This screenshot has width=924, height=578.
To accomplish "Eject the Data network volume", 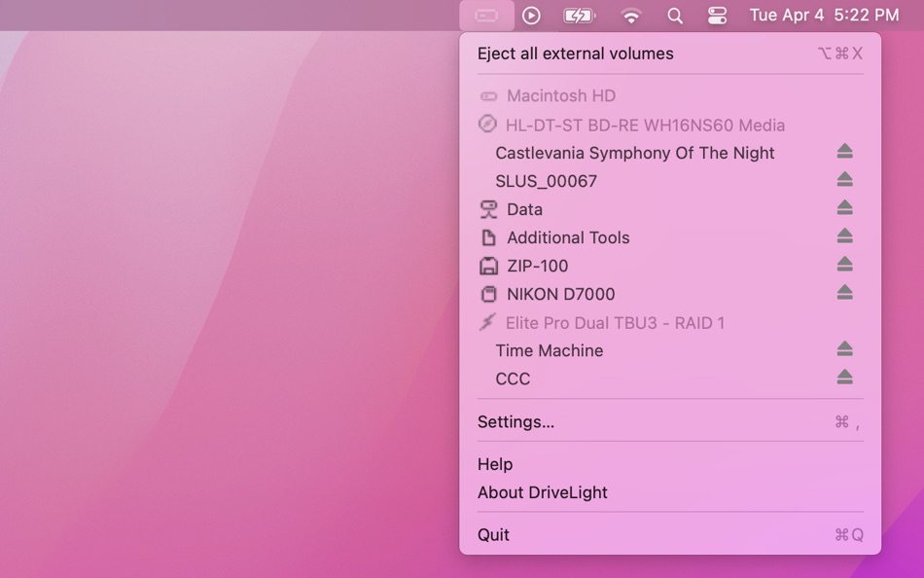I will click(x=844, y=207).
